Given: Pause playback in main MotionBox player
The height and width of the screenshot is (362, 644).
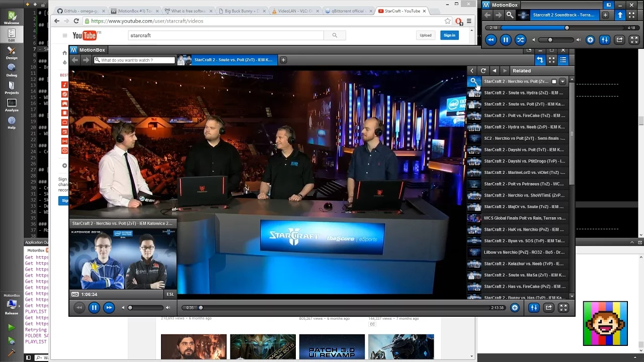Looking at the screenshot, I should pyautogui.click(x=94, y=308).
